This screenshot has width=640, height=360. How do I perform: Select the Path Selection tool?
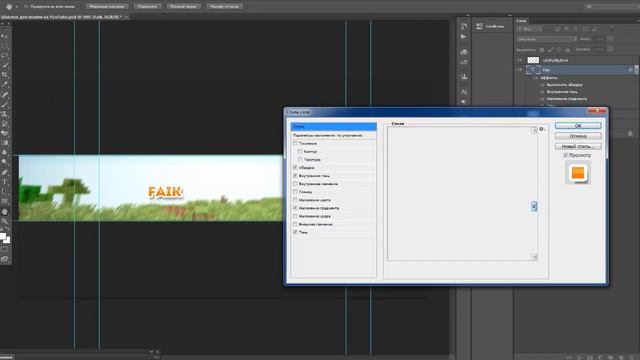coord(5,191)
